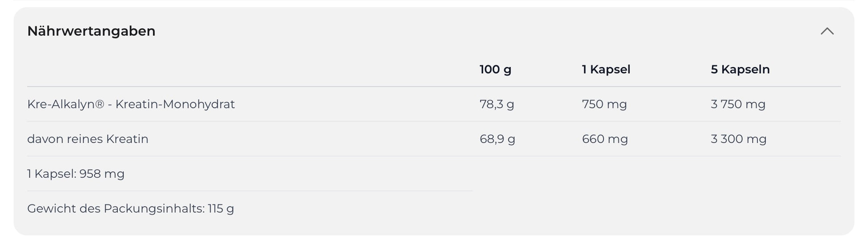Click the Nährwertangaben heading

(x=91, y=31)
